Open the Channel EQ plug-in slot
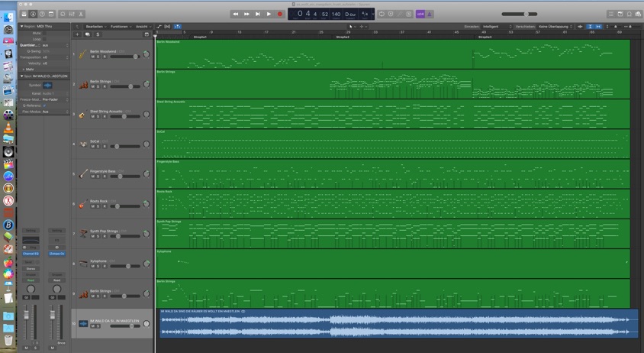 [31, 254]
